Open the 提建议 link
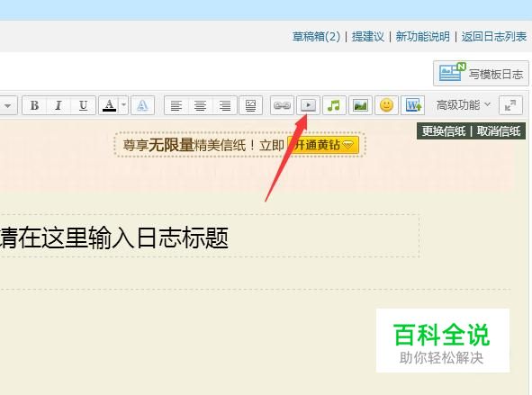The width and height of the screenshot is (532, 395). tap(368, 36)
